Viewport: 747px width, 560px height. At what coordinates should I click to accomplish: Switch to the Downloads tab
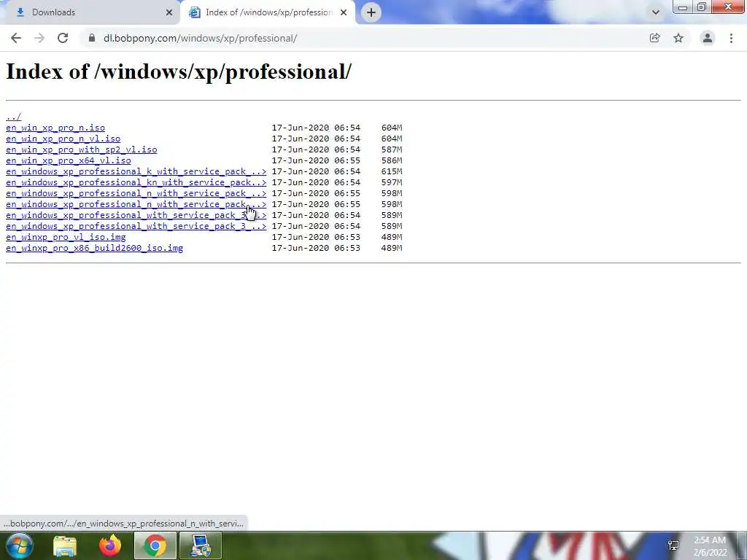point(90,12)
